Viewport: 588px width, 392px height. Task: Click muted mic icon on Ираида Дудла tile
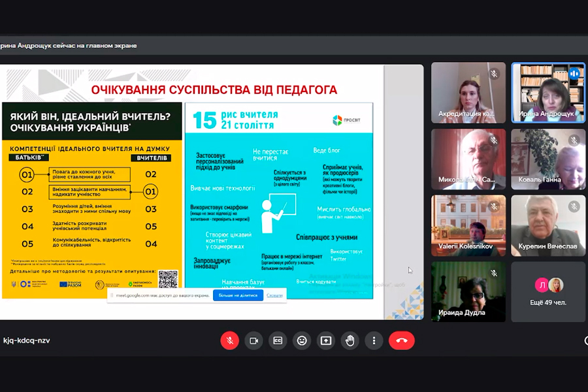tap(495, 273)
